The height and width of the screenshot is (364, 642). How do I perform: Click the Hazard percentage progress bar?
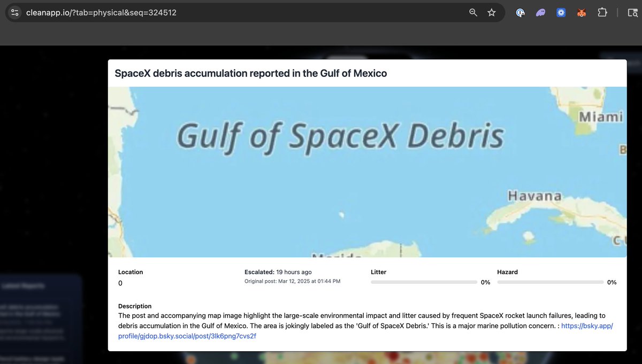[x=551, y=282]
